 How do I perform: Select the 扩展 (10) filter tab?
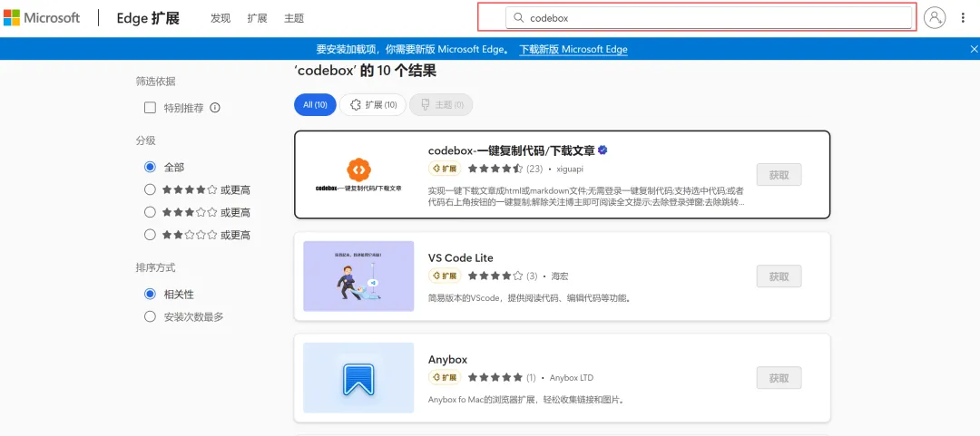click(373, 105)
